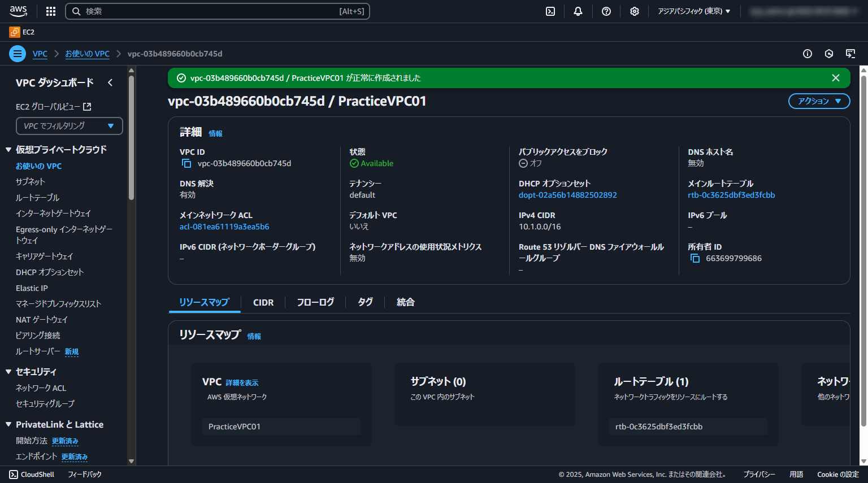
Task: Select rtb-0c3625dbf3ed3fcbb in route tables card
Action: [x=688, y=427]
